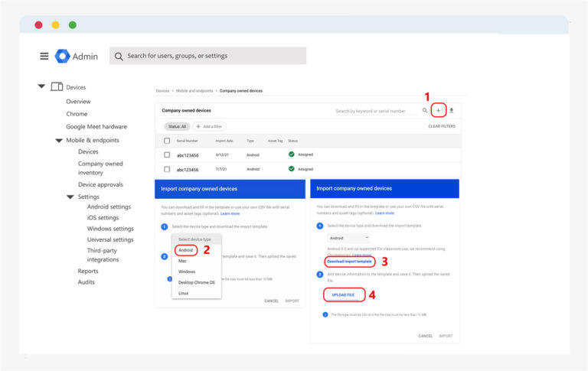
Task: Click the search magnifier in devices table
Action: click(x=426, y=111)
